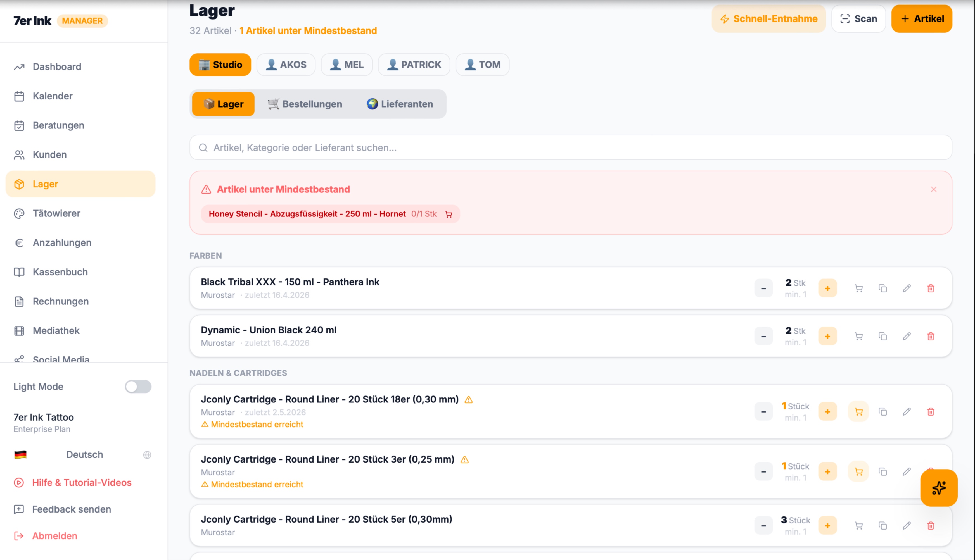
Task: Switch to MEL inventory tab
Action: pos(347,65)
